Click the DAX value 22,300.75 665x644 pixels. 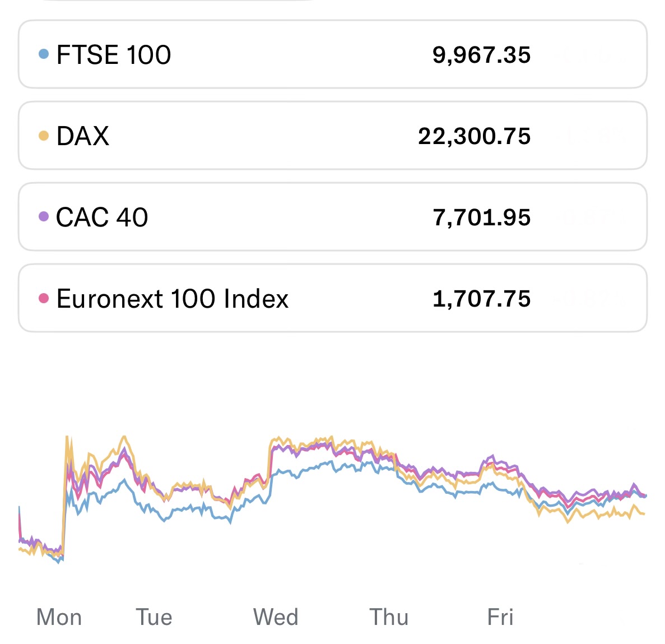coord(474,136)
